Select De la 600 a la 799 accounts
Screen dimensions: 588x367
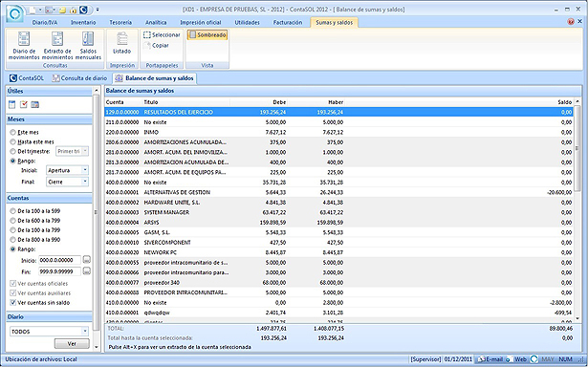pyautogui.click(x=12, y=221)
